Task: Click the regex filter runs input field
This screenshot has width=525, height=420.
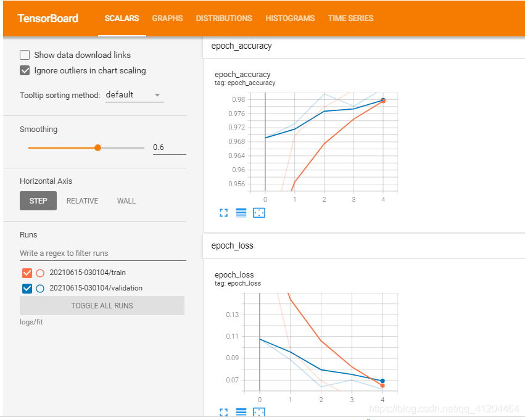Action: coord(102,253)
